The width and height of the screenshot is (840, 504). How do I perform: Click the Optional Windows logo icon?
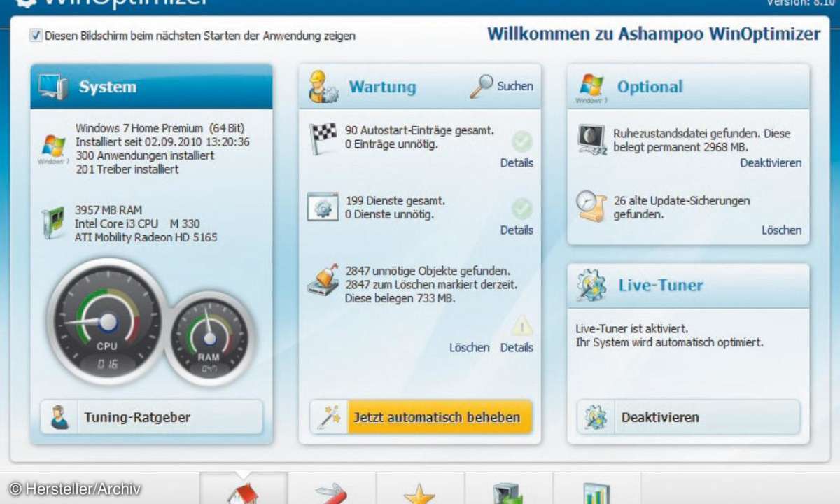click(x=591, y=87)
